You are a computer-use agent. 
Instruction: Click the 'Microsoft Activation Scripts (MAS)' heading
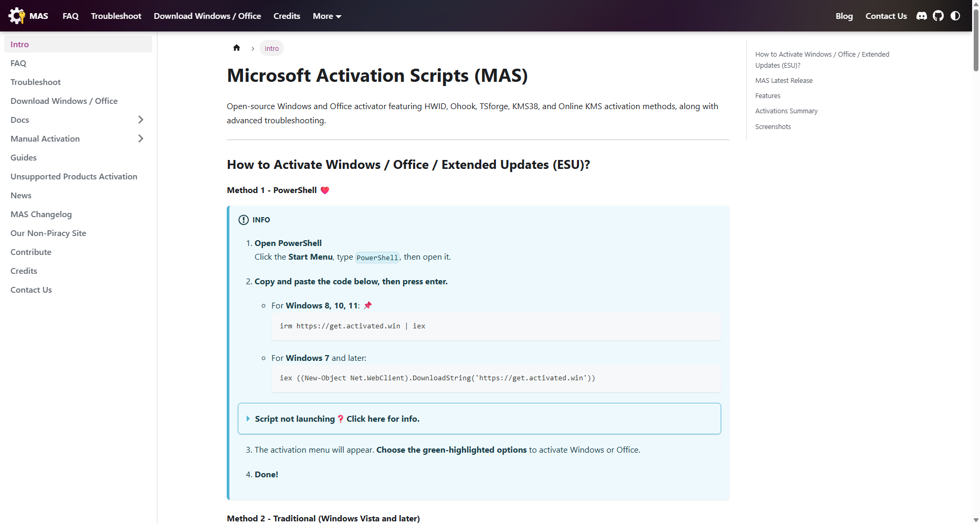377,76
